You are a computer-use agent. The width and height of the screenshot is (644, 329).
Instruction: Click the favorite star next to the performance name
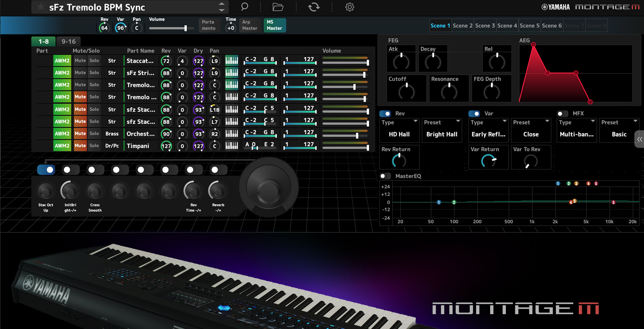(40, 7)
